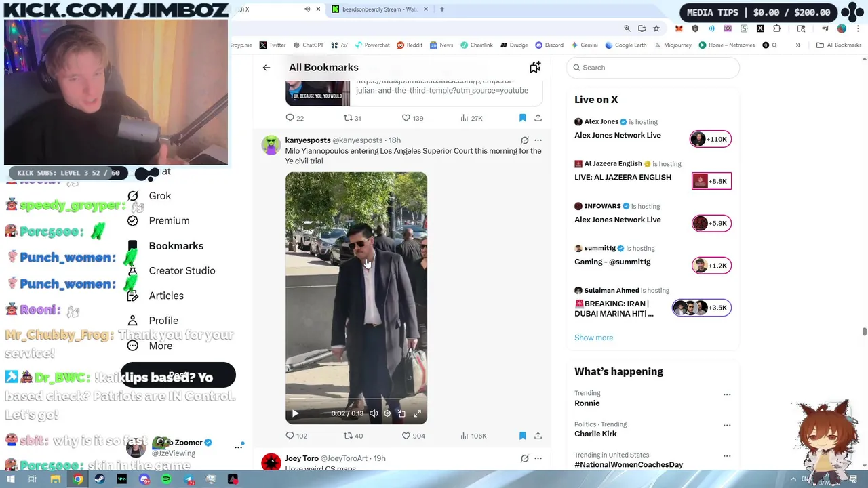Open Chrome zoom magnifier icon
Viewport: 868px width, 488px height.
(x=627, y=28)
